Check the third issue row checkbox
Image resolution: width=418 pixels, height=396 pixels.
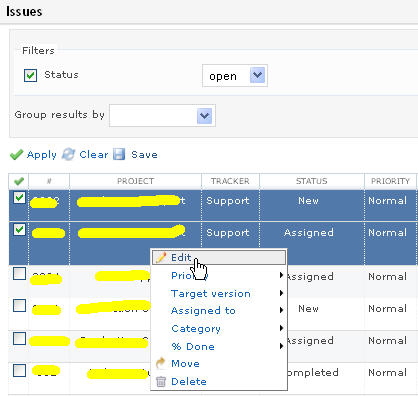19,274
